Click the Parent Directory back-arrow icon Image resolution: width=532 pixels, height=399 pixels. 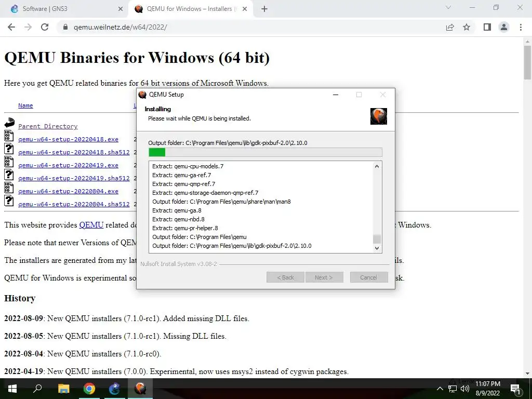[9, 123]
